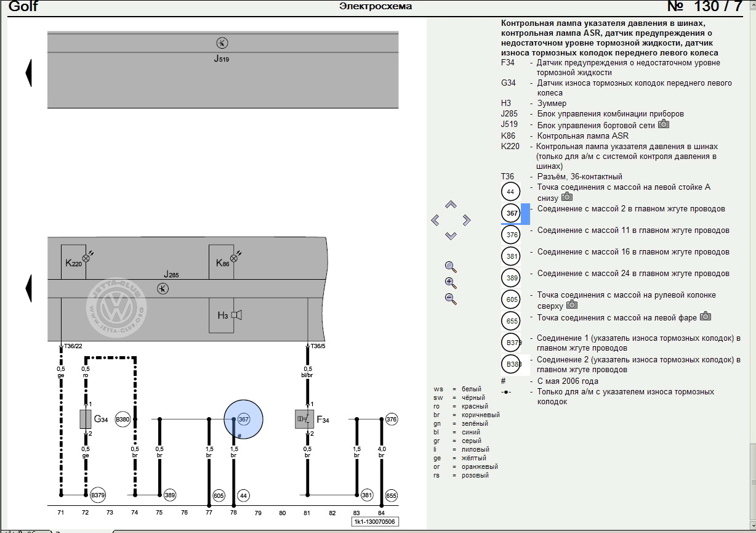Click the J285 label in the instrument cluster block

171,274
